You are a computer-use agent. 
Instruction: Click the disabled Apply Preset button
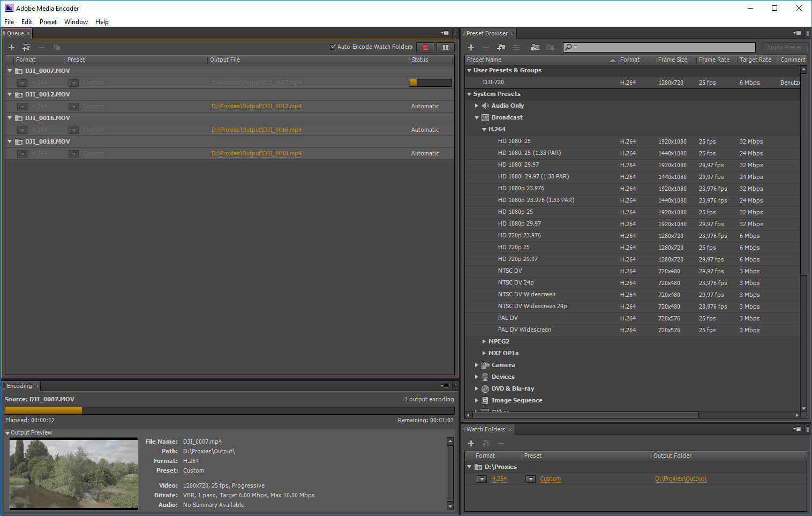(784, 47)
